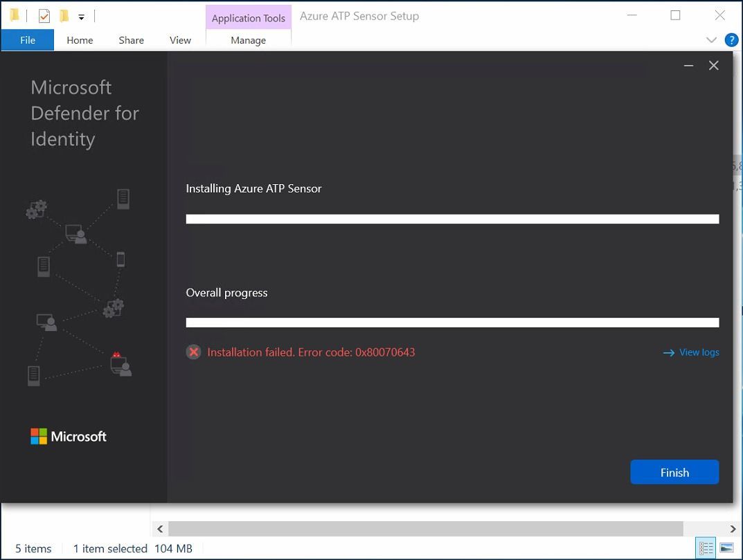
Task: Switch to the Share ribbon tab
Action: coord(132,40)
